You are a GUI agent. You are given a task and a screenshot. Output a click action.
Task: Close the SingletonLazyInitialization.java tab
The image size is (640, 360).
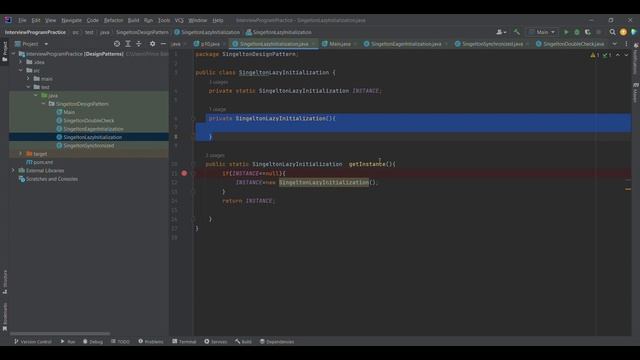[313, 44]
